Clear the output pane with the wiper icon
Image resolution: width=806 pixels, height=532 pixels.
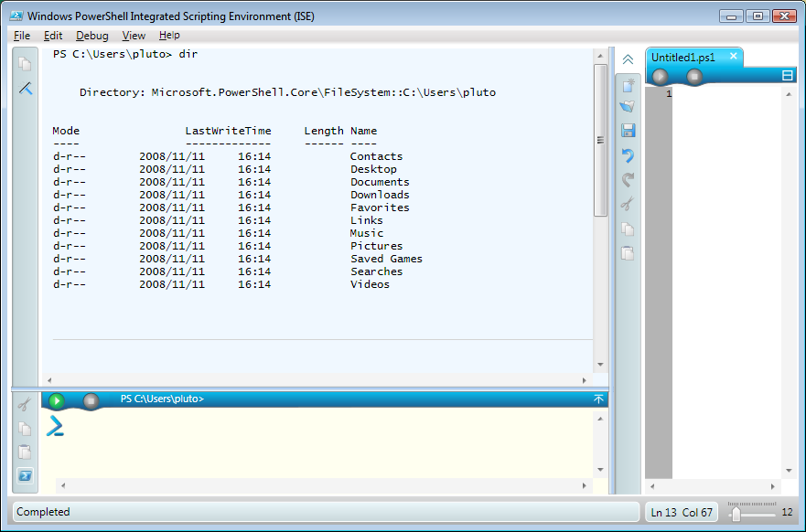pos(26,89)
